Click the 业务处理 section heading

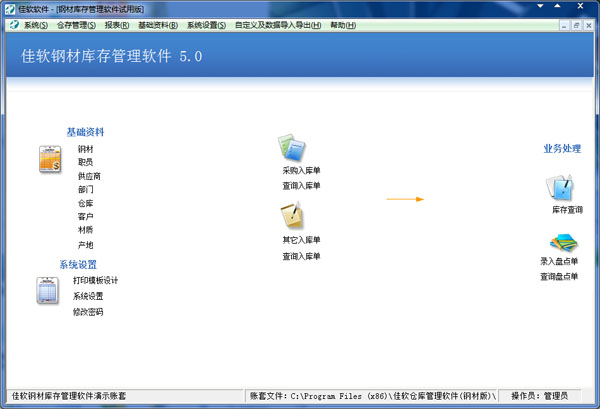click(562, 148)
